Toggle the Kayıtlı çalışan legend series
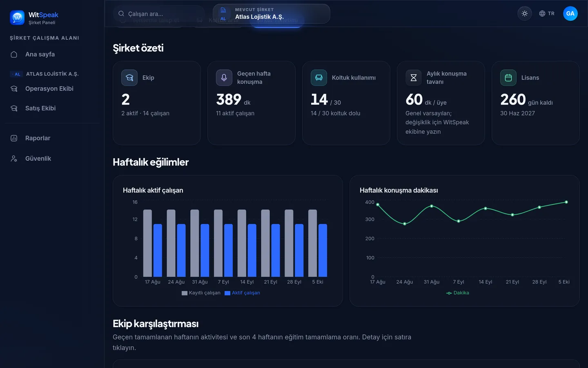The width and height of the screenshot is (588, 368). point(201,293)
